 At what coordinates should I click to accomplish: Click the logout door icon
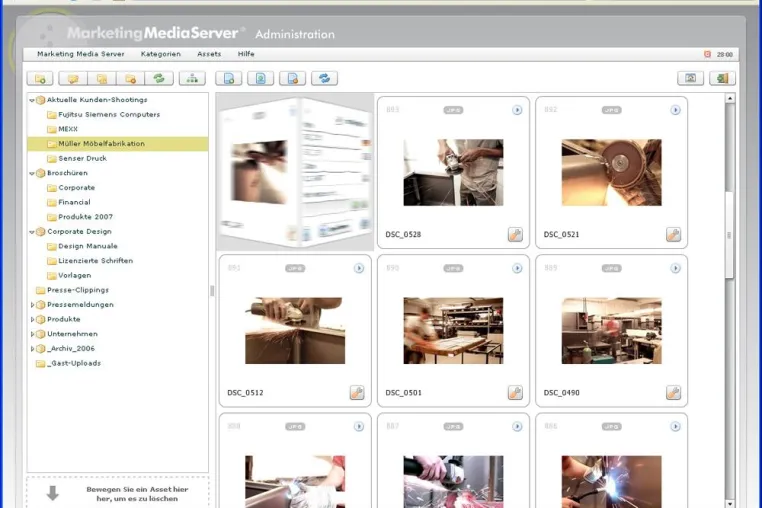pos(722,78)
